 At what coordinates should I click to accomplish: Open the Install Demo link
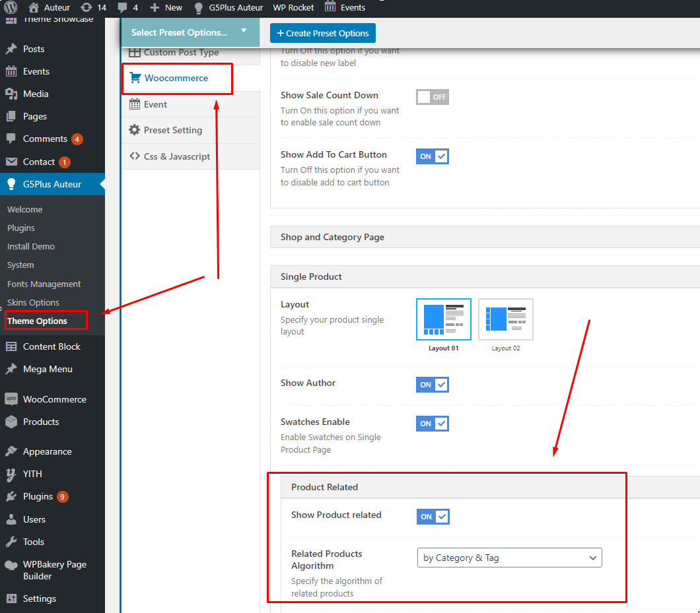pos(31,246)
